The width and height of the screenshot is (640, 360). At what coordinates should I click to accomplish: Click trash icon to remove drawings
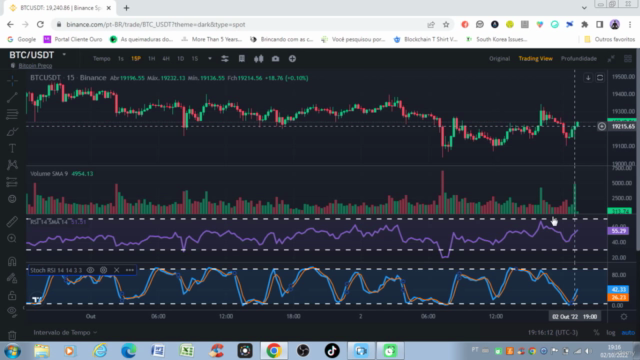[12, 335]
